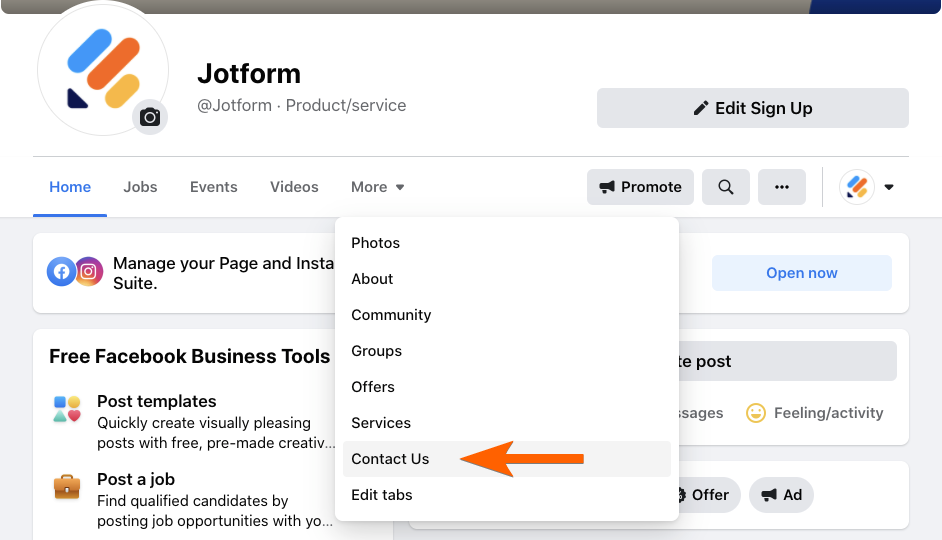
Task: Choose Edit tabs in the More menu
Action: 382,495
